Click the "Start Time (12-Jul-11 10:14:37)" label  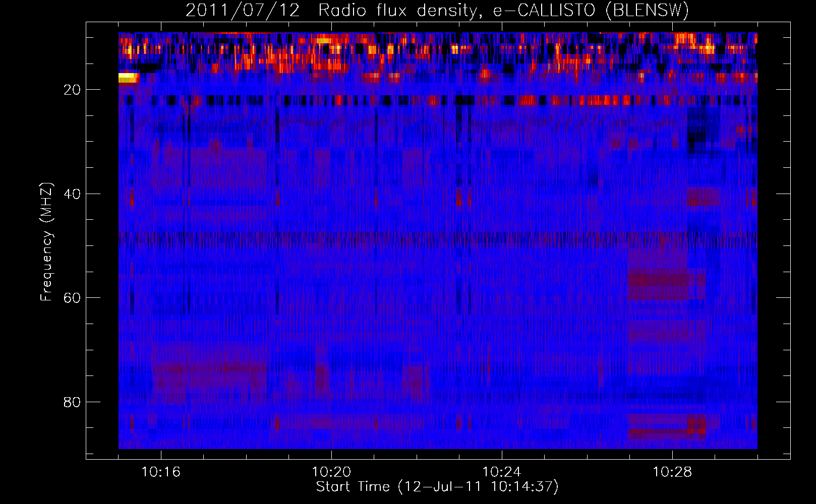(437, 487)
